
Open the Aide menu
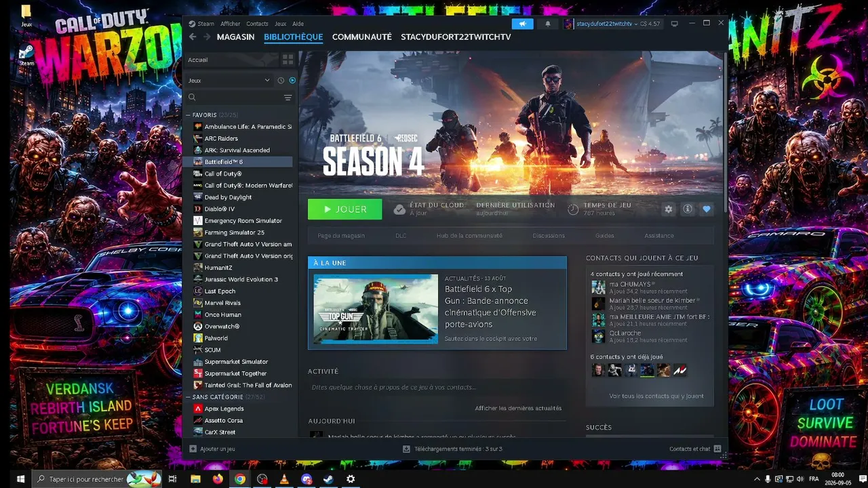tap(298, 24)
